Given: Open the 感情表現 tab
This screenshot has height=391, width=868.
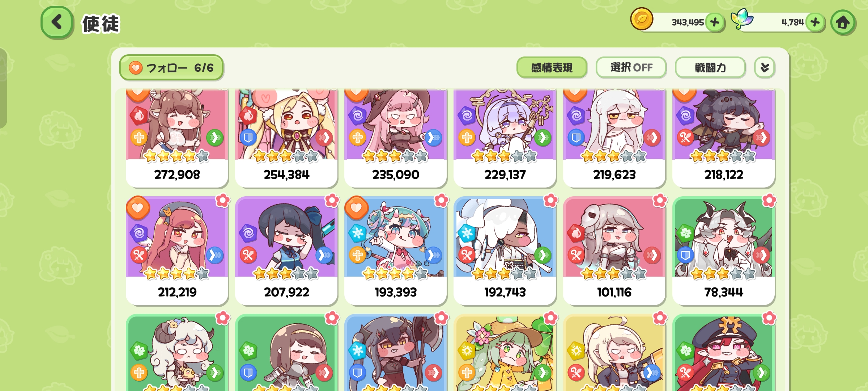Looking at the screenshot, I should pyautogui.click(x=552, y=67).
